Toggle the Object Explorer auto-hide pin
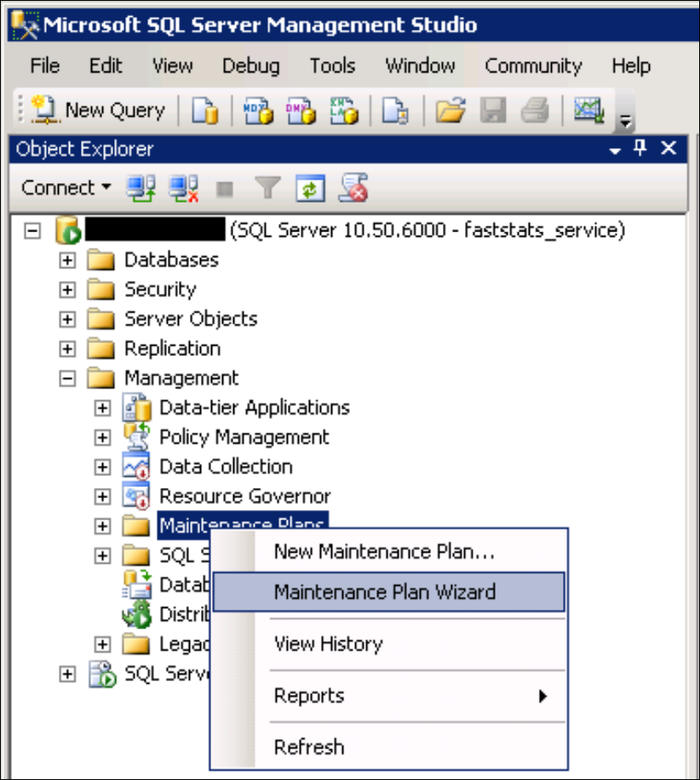This screenshot has height=780, width=700. 640,148
